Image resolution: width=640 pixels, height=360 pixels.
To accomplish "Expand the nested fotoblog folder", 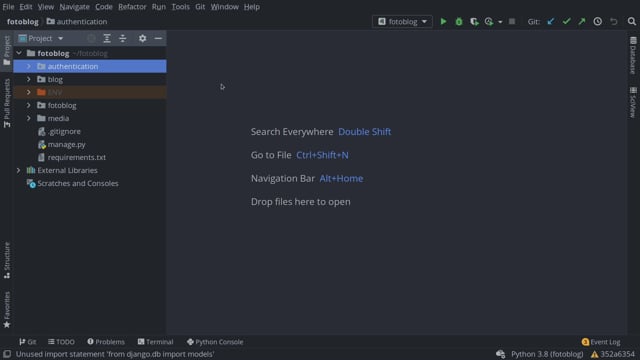I will [x=29, y=105].
